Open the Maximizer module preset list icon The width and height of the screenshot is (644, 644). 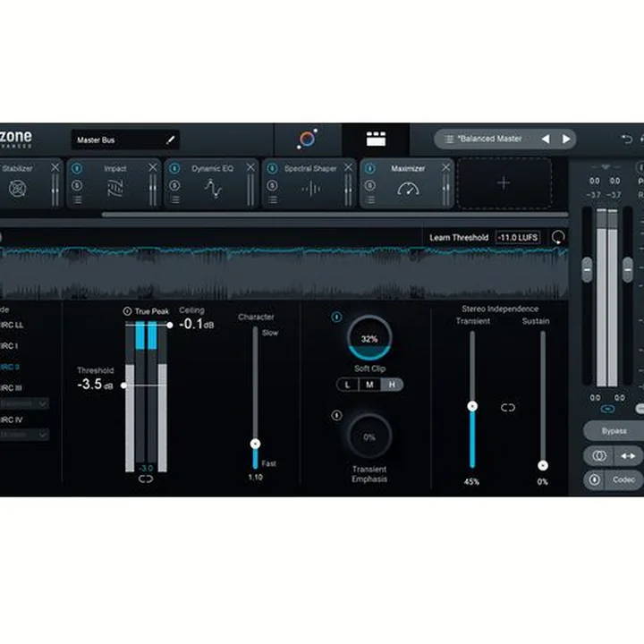coord(370,199)
